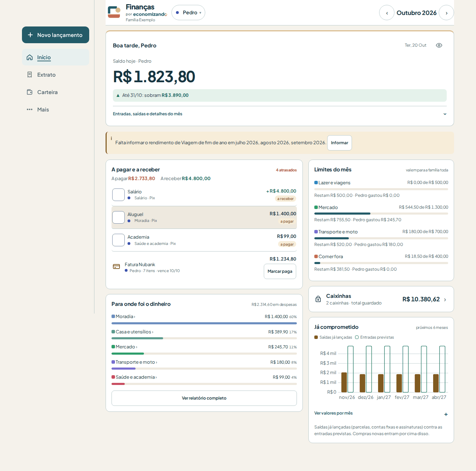Click the Finanças app logo icon

[x=114, y=12]
